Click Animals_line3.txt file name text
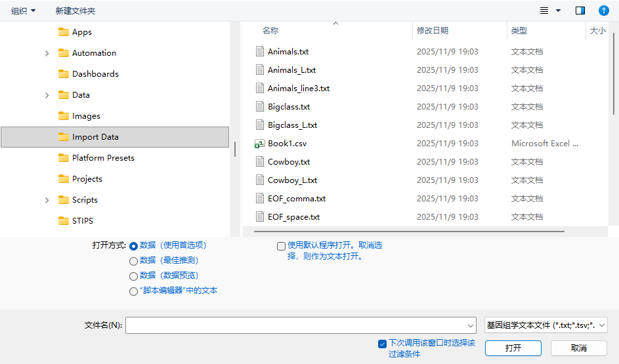The image size is (619, 364). point(299,89)
